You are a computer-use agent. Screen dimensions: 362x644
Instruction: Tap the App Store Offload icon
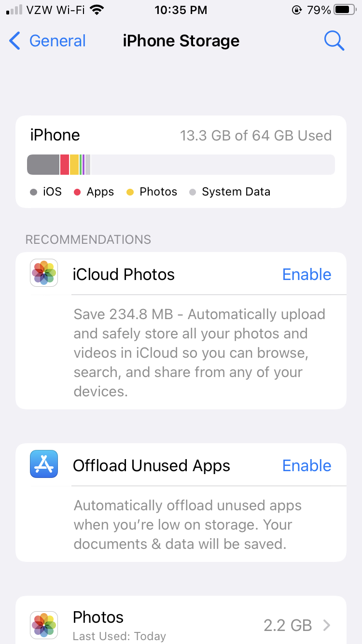44,464
